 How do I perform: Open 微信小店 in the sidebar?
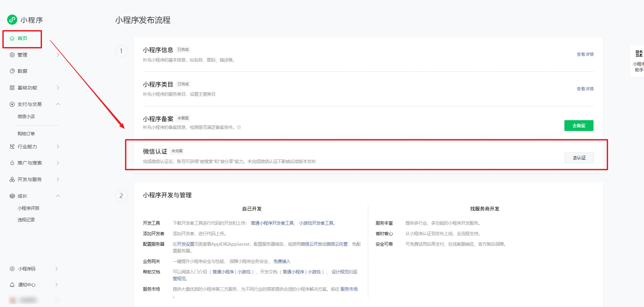pyautogui.click(x=26, y=116)
